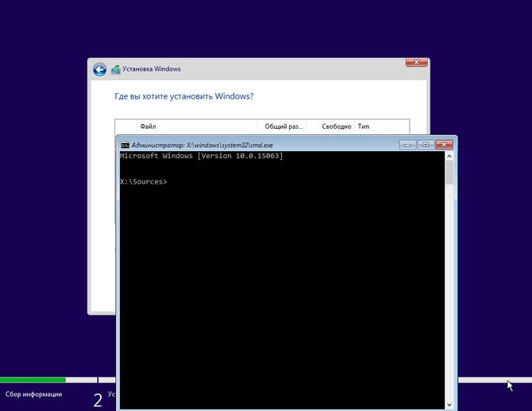
Task: Click scroll down arrow in command prompt
Action: 449,405
